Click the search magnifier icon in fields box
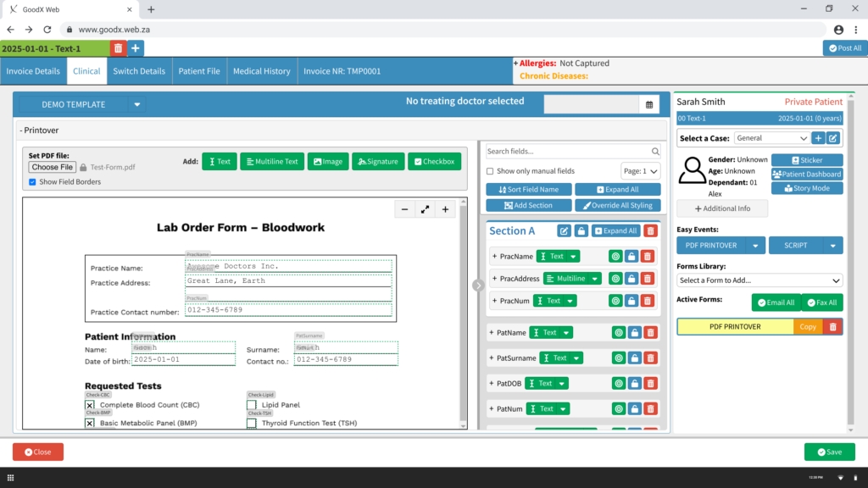 (655, 151)
